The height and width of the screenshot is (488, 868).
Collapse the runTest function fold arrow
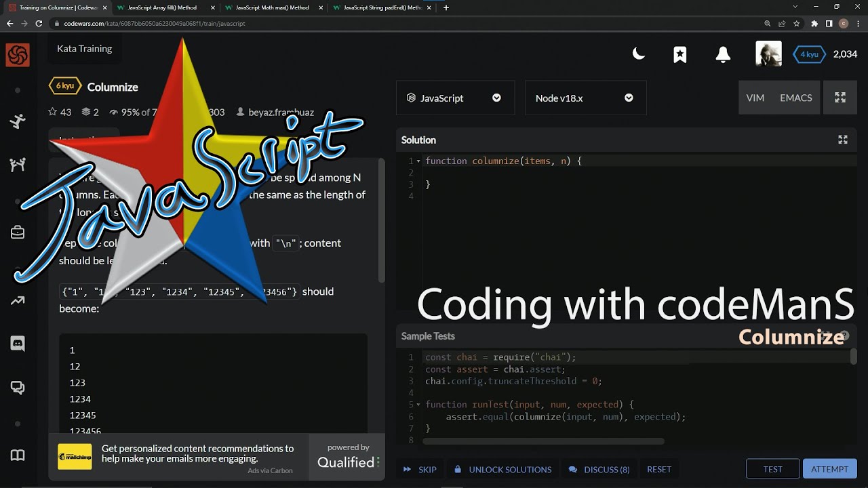click(x=418, y=405)
